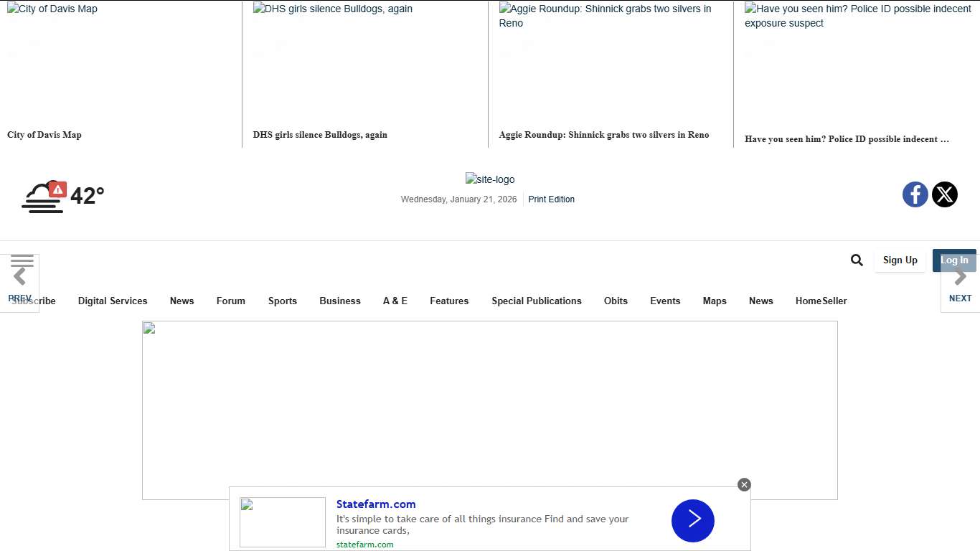Go to next article with NEXT arrow
The image size is (980, 551).
960,284
